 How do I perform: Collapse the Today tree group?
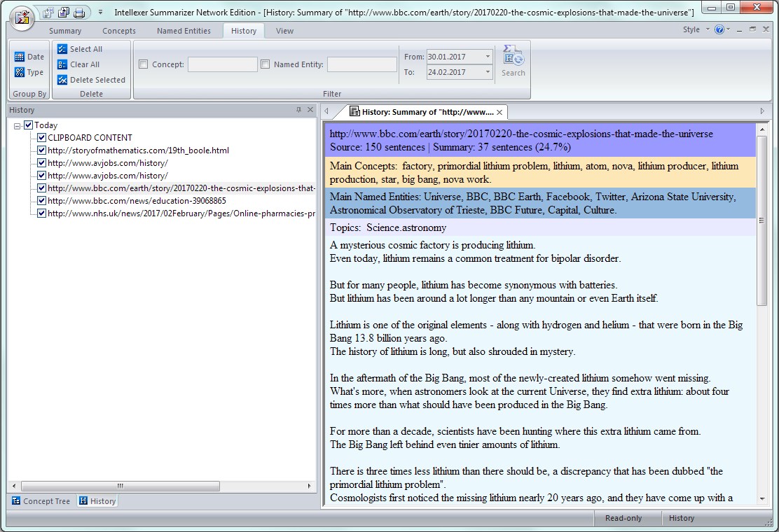click(x=18, y=125)
